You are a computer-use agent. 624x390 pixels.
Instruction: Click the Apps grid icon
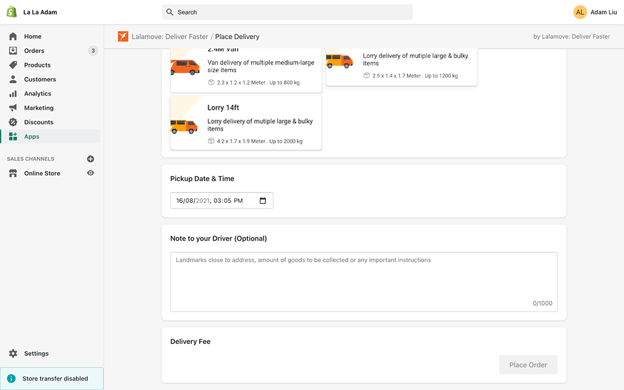(x=13, y=136)
